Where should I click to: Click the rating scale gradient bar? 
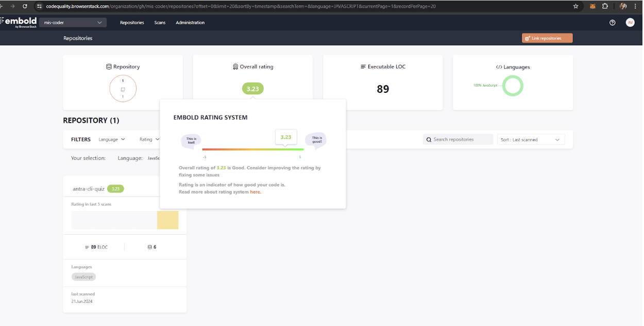coord(253,149)
